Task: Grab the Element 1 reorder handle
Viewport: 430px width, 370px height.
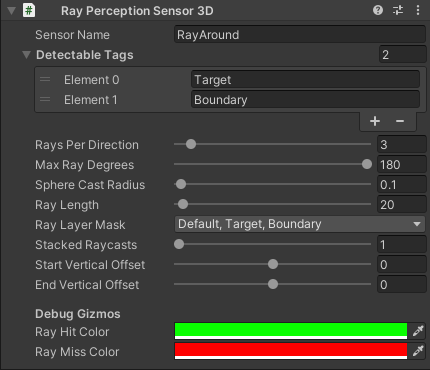Action: 45,100
